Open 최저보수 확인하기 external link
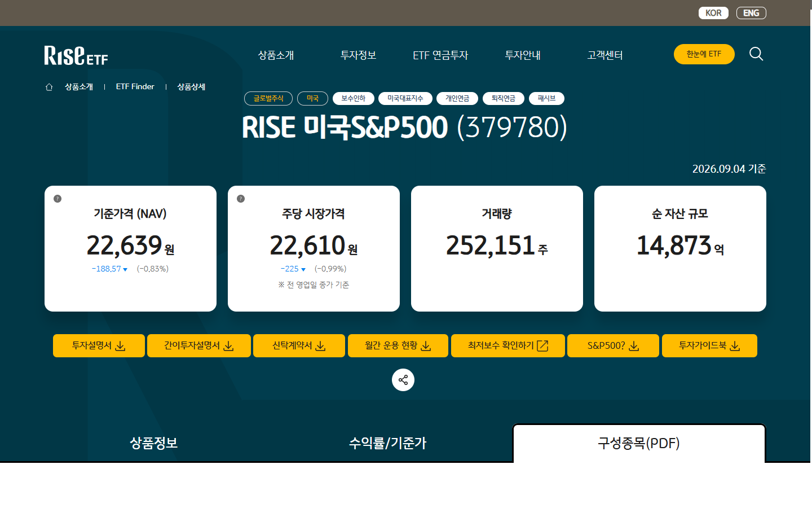The width and height of the screenshot is (812, 508). point(508,345)
